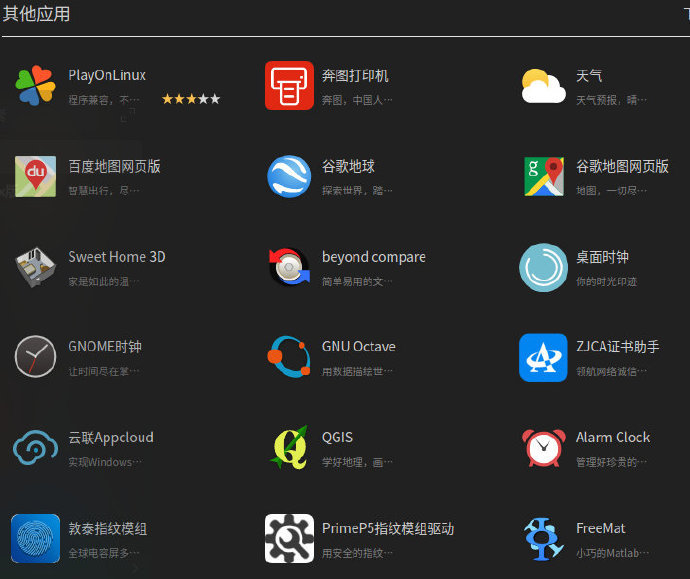
Task: Select the 百度地图网页版 title text
Action: tap(114, 166)
